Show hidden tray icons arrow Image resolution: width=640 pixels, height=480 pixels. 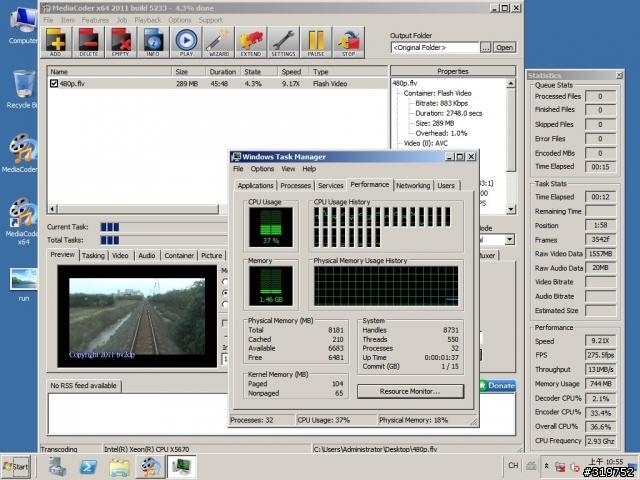tap(547, 466)
